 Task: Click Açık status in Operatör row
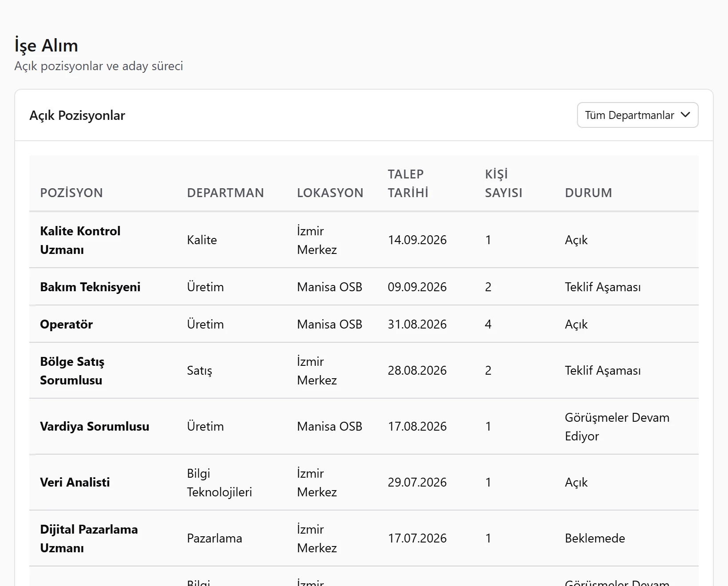tap(576, 324)
